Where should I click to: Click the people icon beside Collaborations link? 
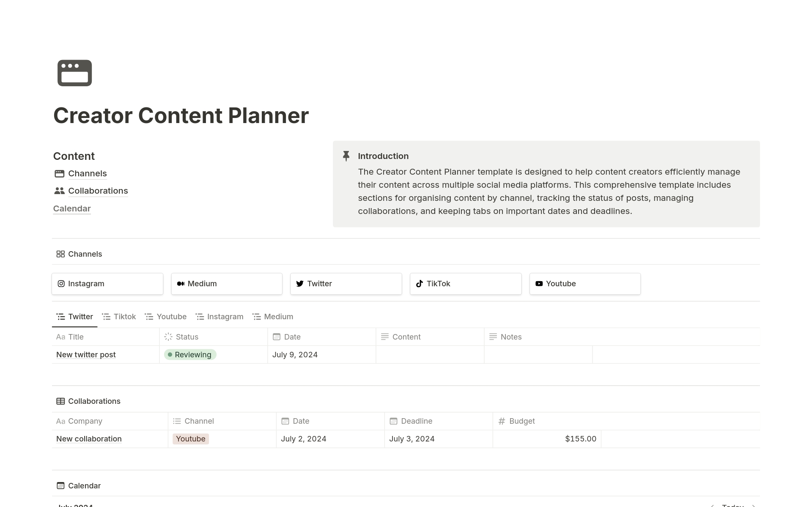point(59,191)
